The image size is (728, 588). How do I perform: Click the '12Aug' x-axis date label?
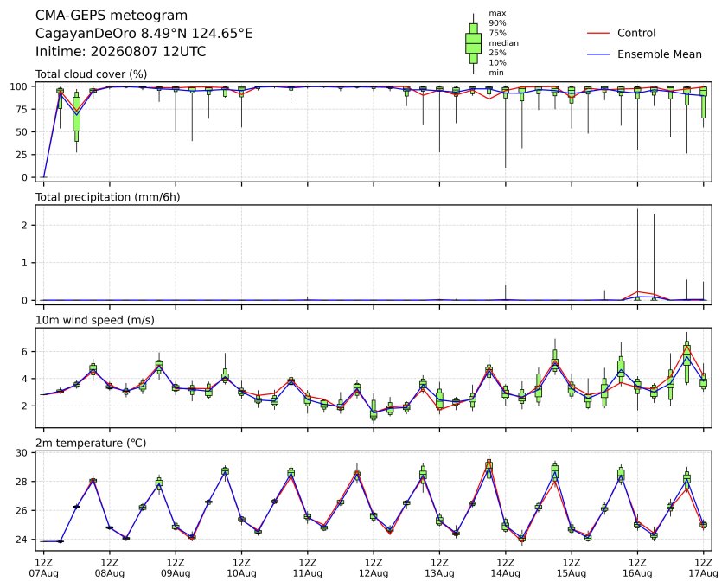tap(374, 573)
